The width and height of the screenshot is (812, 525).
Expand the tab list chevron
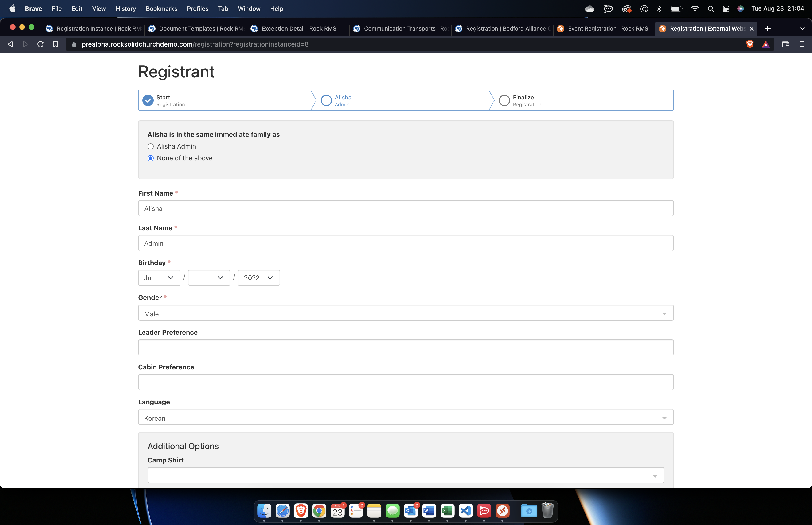tap(802, 29)
